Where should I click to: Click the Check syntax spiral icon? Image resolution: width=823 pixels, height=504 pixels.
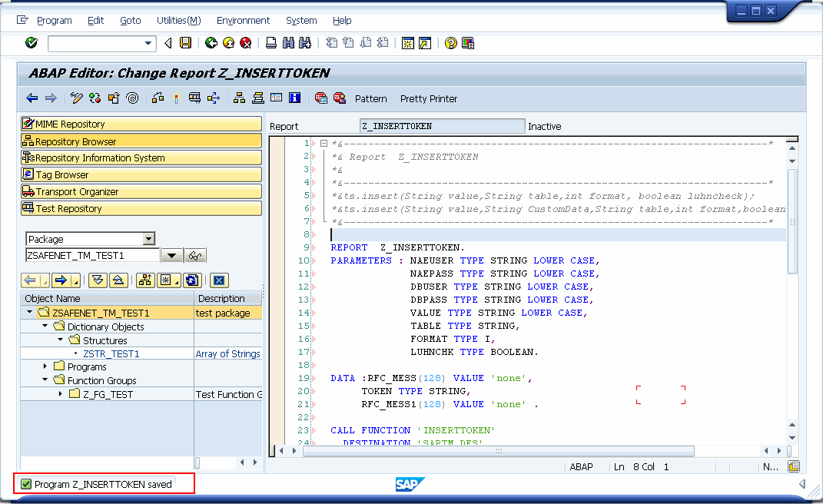[133, 98]
